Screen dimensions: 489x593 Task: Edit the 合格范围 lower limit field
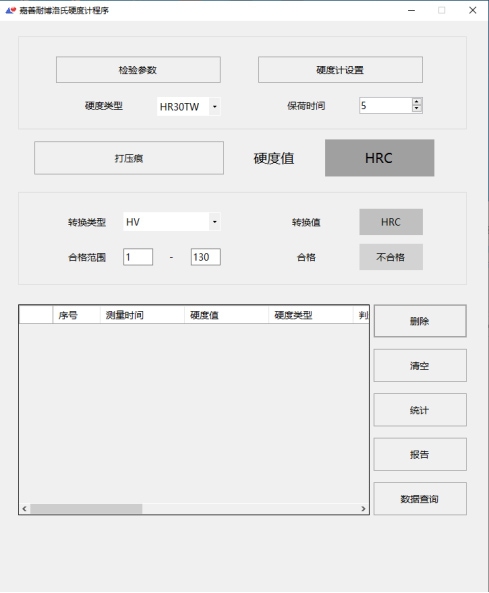(x=138, y=257)
